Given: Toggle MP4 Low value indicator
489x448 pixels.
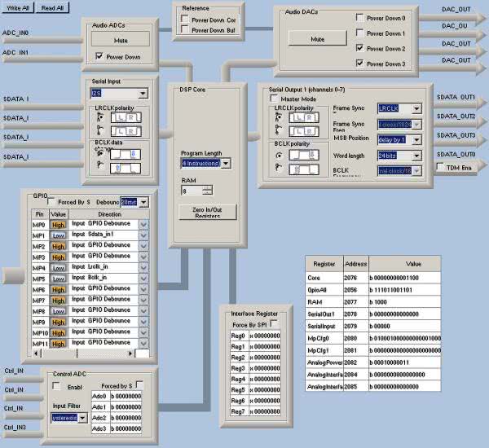Looking at the screenshot, I should click(x=58, y=266).
